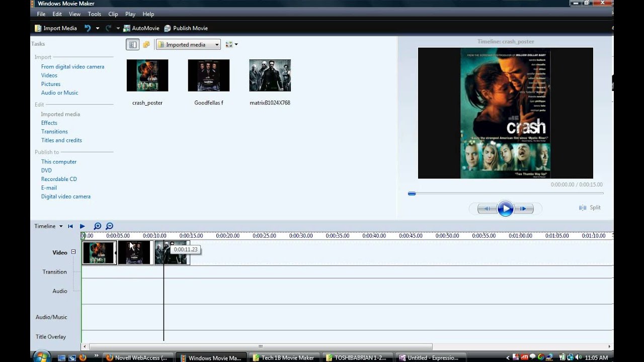Click From digital video camera link
The width and height of the screenshot is (644, 362).
pyautogui.click(x=72, y=66)
